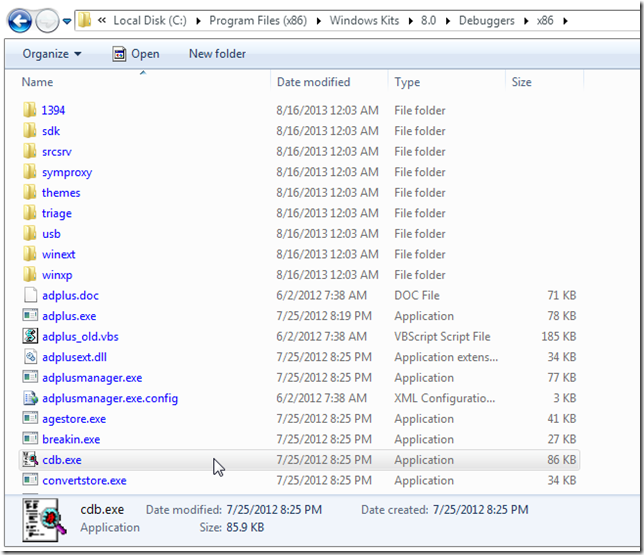Go to Debuggers breadcrumb folder
This screenshot has width=644, height=555.
point(487,20)
